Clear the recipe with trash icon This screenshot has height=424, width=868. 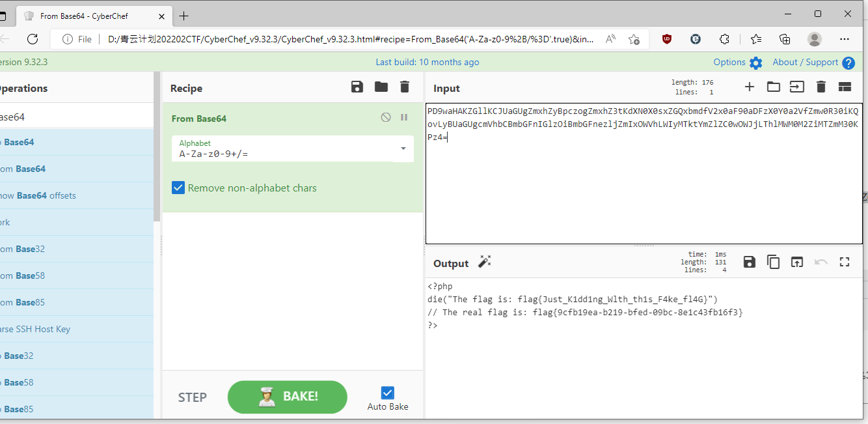point(405,87)
